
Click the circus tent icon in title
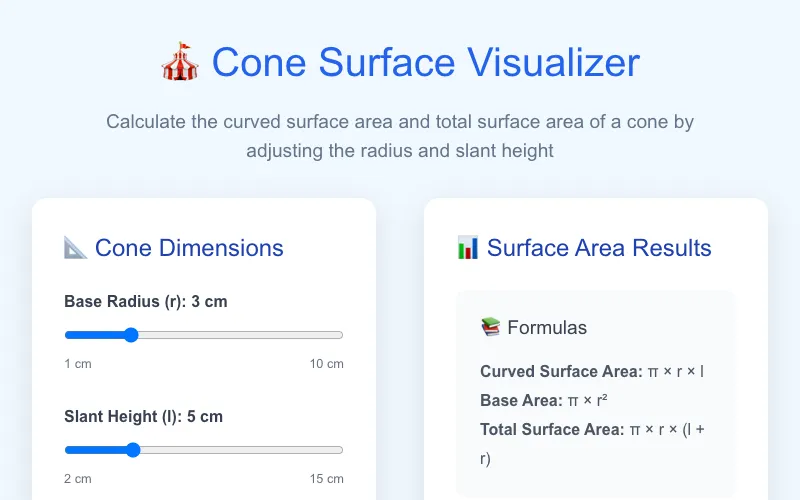[x=180, y=62]
